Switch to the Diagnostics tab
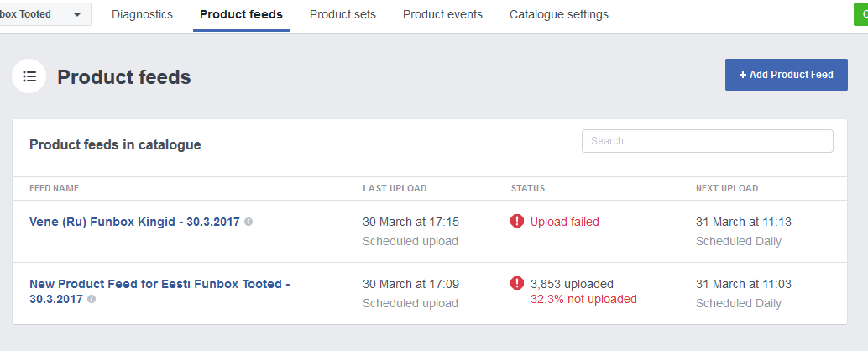 (142, 15)
